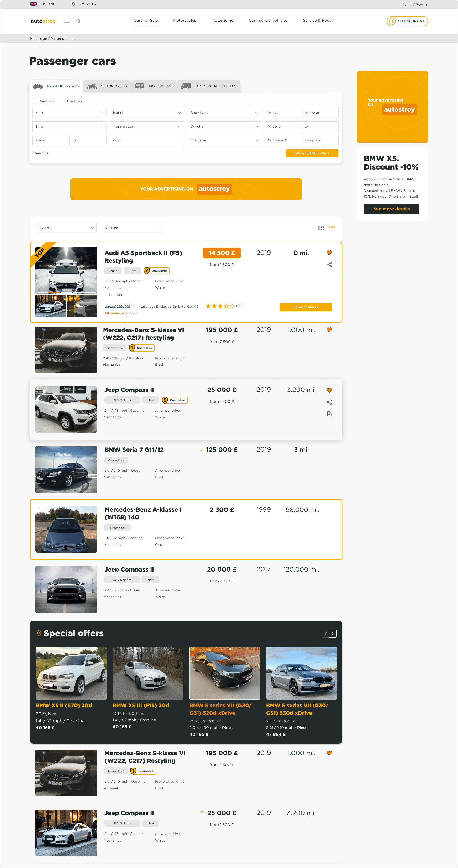Go to next special offers slide
The width and height of the screenshot is (458, 868).
[333, 634]
